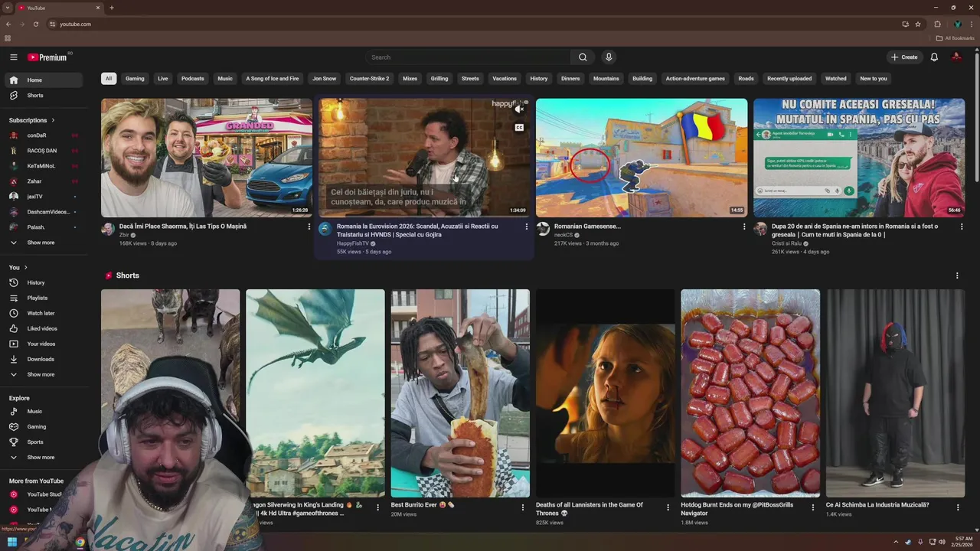Open the Shaorma video thumbnail
The image size is (980, 551).
click(x=207, y=158)
